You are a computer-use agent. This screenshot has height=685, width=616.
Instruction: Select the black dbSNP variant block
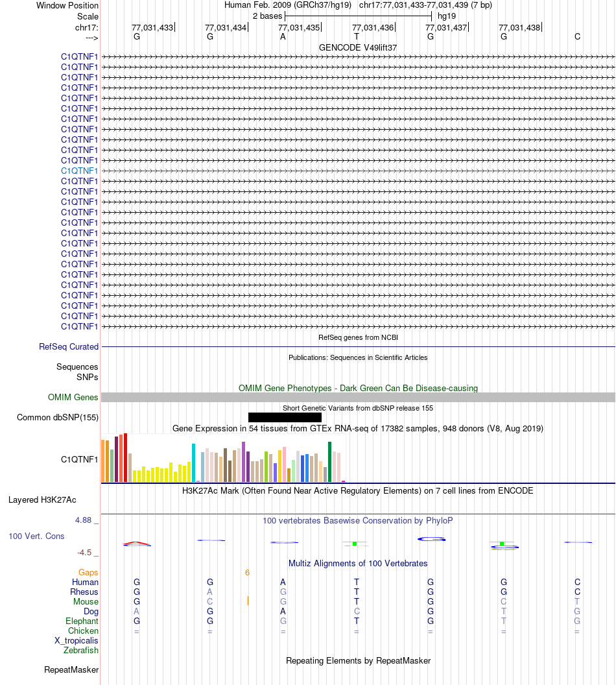[285, 417]
